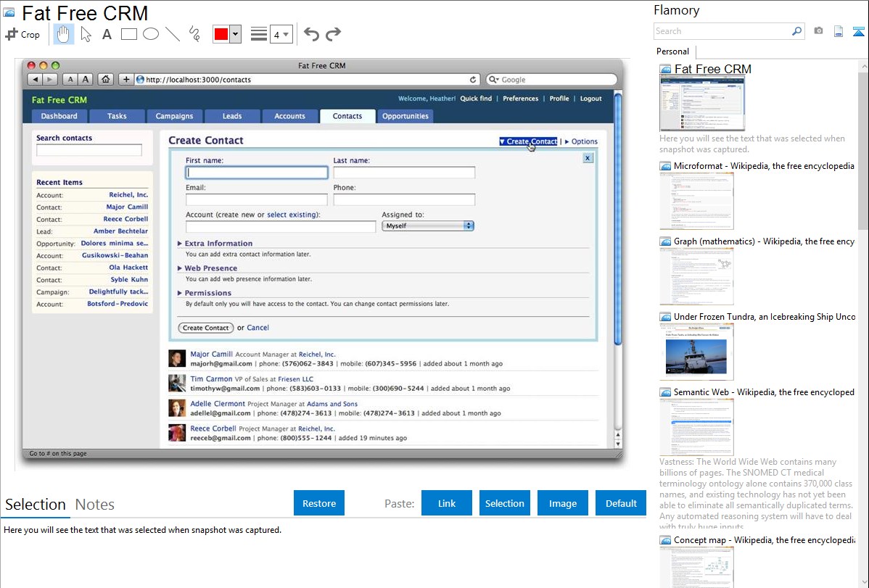This screenshot has height=588, width=869.
Task: Select the ellipse shape tool
Action: tap(151, 34)
